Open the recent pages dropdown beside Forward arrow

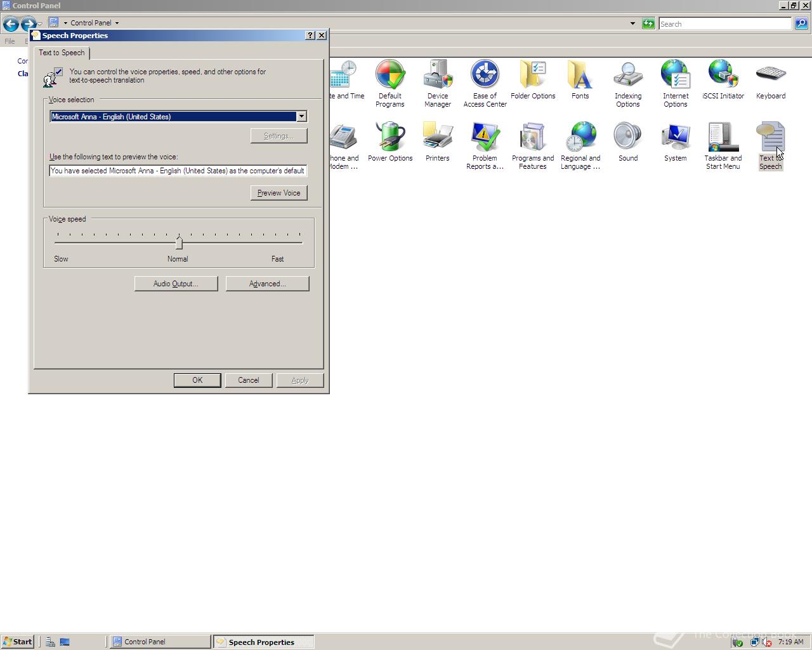pyautogui.click(x=39, y=24)
